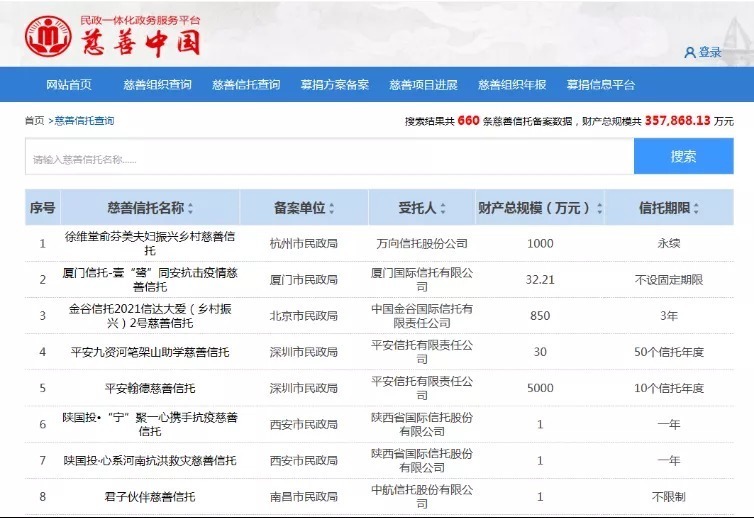Image resolution: width=754 pixels, height=518 pixels.
Task: Open 徐维堂俞芬美夫妇振兴乡村慈善信托 entry
Action: click(150, 243)
